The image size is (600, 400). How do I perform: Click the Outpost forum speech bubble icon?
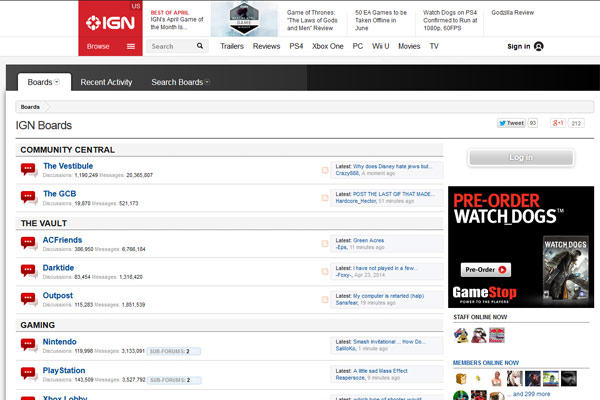tap(29, 300)
